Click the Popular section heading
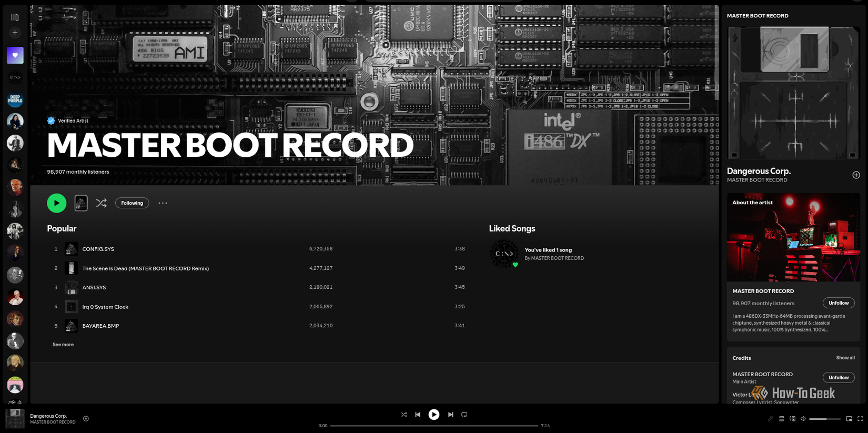The height and width of the screenshot is (433, 868). (62, 228)
